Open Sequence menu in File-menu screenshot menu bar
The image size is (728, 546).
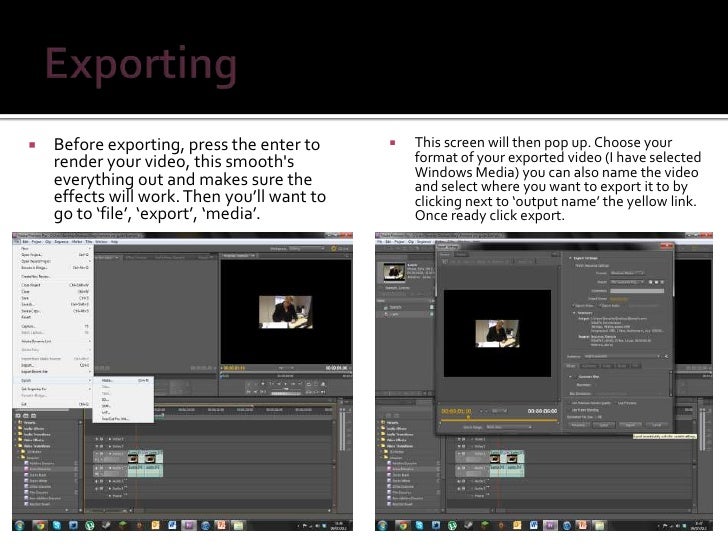pos(61,242)
